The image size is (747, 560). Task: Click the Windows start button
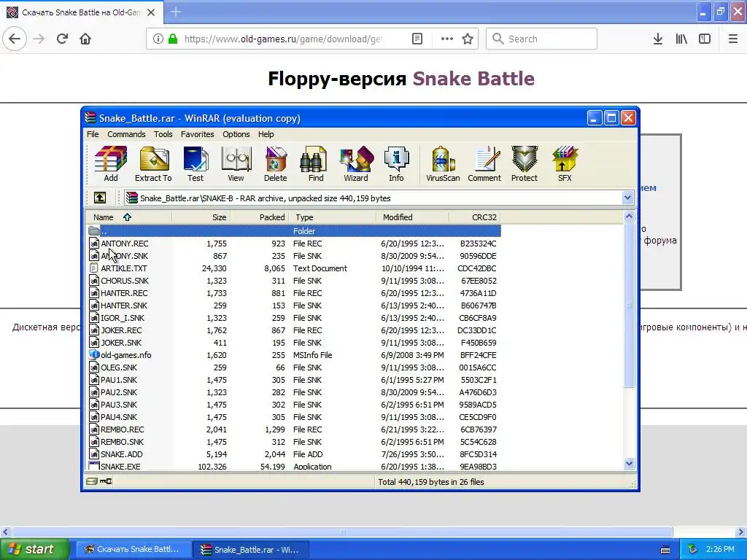coord(35,549)
